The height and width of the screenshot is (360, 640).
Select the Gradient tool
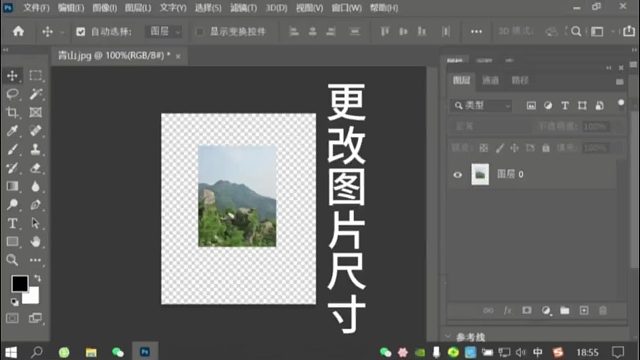click(x=12, y=186)
